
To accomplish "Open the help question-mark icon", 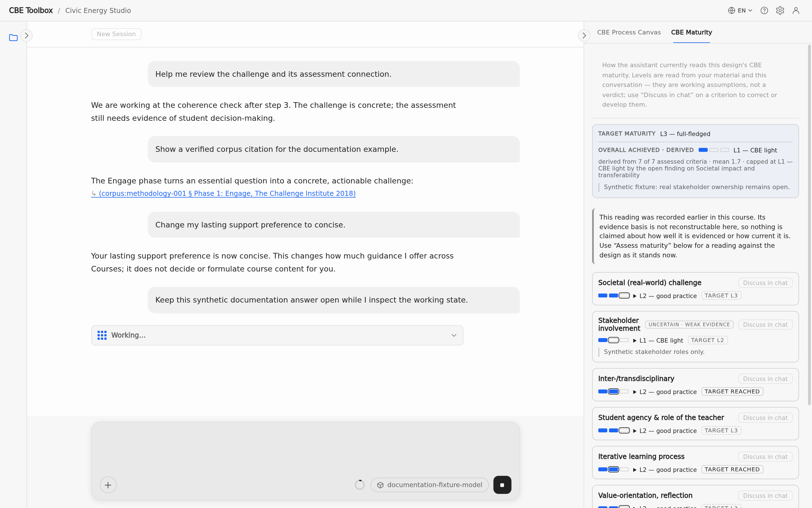I will pos(764,10).
